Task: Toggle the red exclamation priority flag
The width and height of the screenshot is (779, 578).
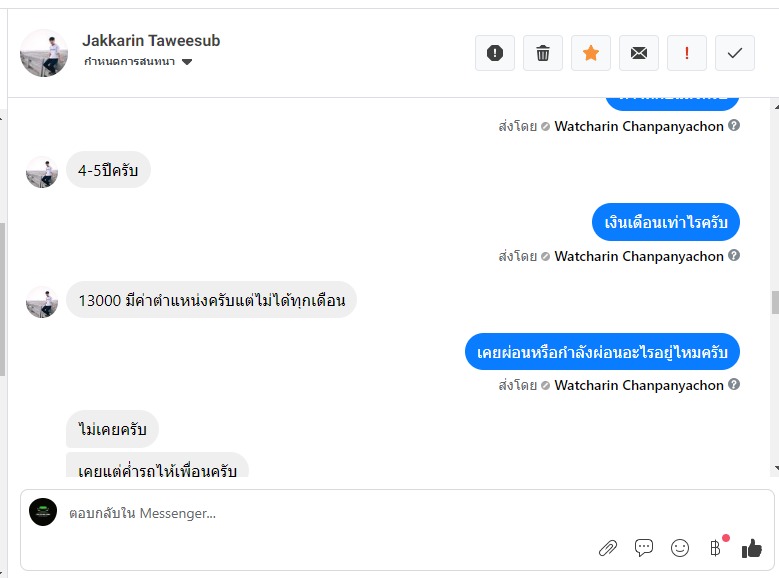Action: coord(687,53)
